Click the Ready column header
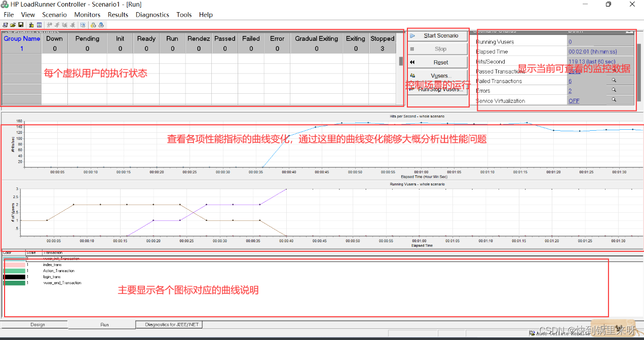The height and width of the screenshot is (340, 644). point(146,39)
